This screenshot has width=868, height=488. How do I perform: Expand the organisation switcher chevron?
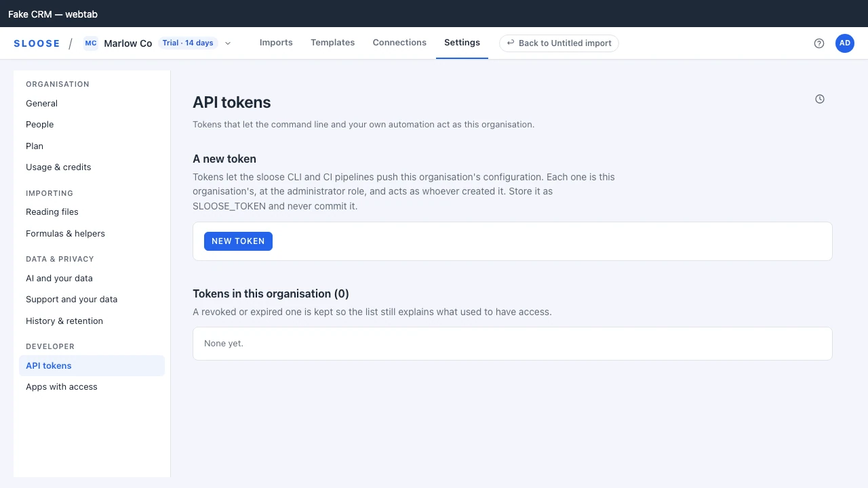pyautogui.click(x=228, y=43)
